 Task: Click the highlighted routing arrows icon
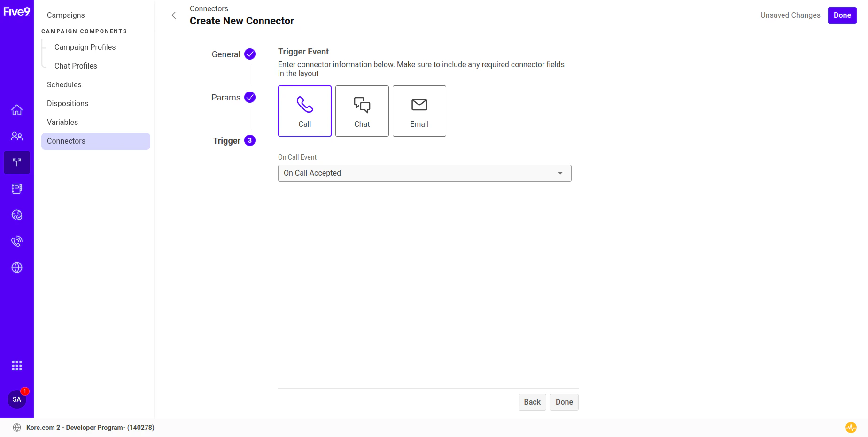tap(17, 162)
